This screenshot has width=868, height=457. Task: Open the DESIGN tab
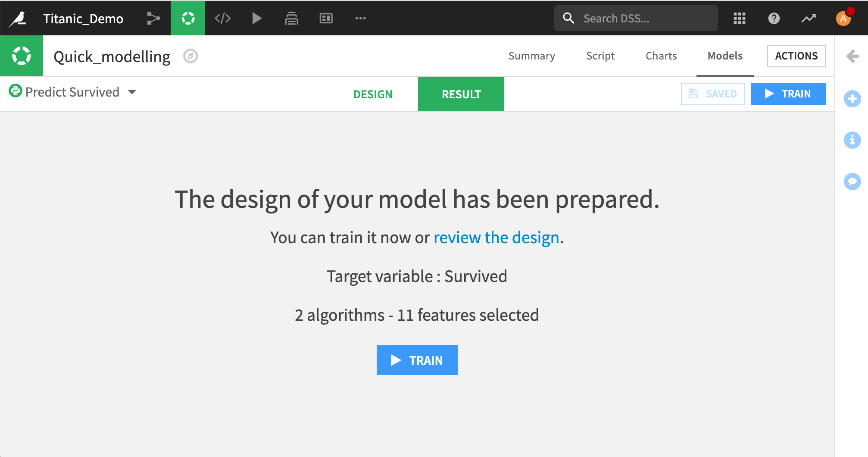pos(373,94)
